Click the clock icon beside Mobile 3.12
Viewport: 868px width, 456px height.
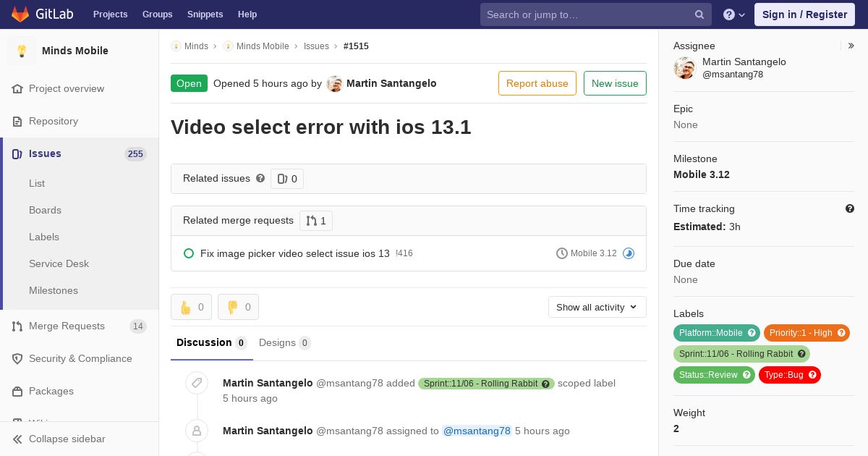[x=562, y=253]
